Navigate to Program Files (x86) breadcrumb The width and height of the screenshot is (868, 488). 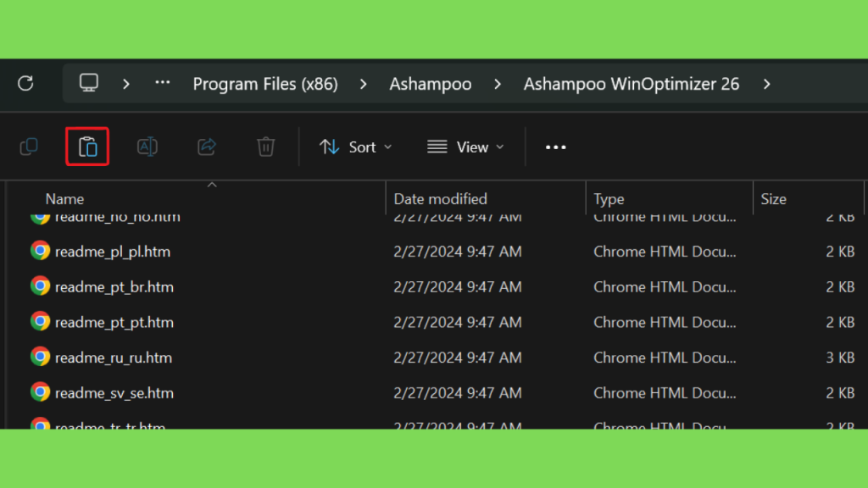265,84
